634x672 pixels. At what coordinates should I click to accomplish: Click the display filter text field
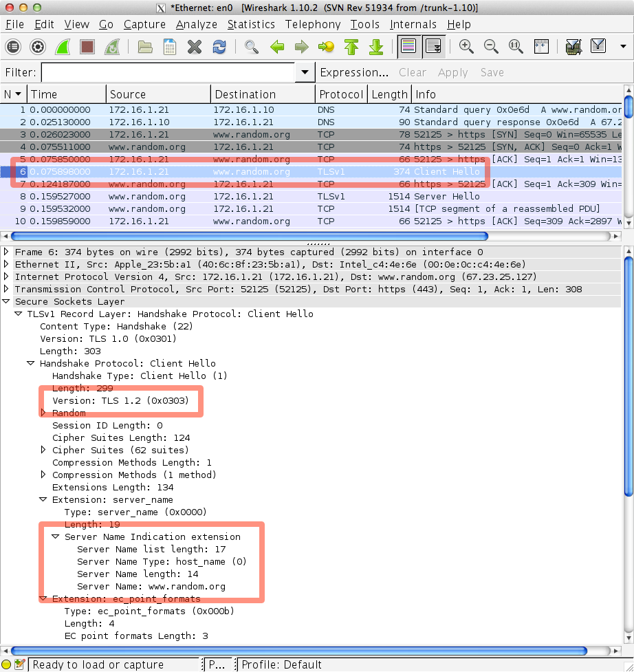tap(168, 72)
